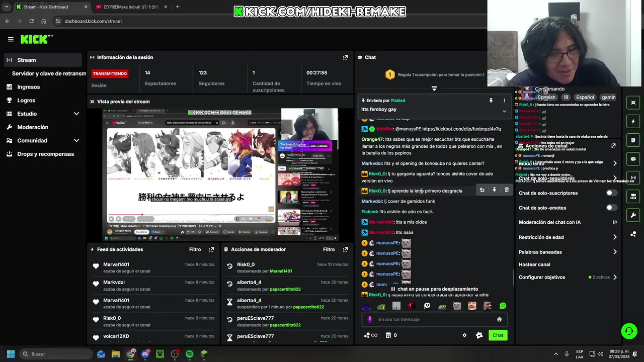Delete Risk0_0's 'aprende la letra' message
The width and height of the screenshot is (644, 362).
[507, 190]
